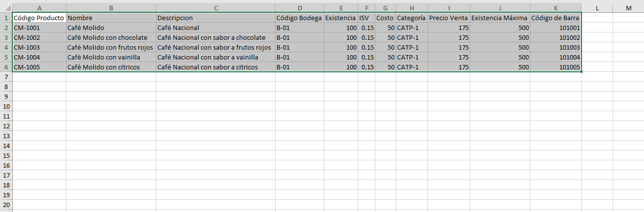Click the 'ISV' header cell

(367, 18)
